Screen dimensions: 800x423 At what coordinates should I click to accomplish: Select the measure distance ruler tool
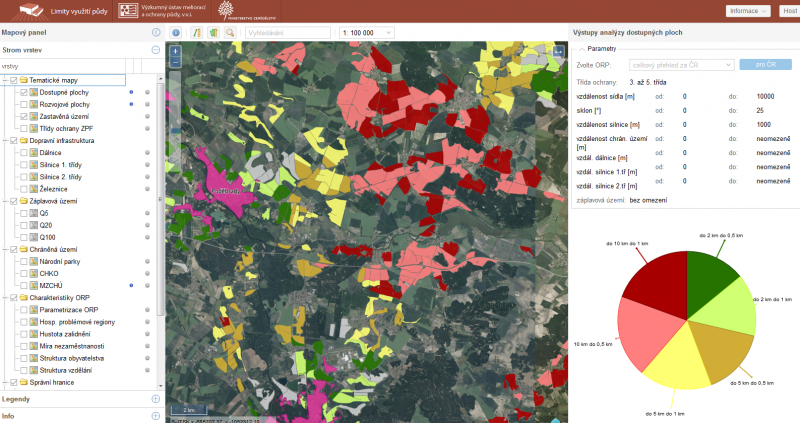click(x=197, y=33)
